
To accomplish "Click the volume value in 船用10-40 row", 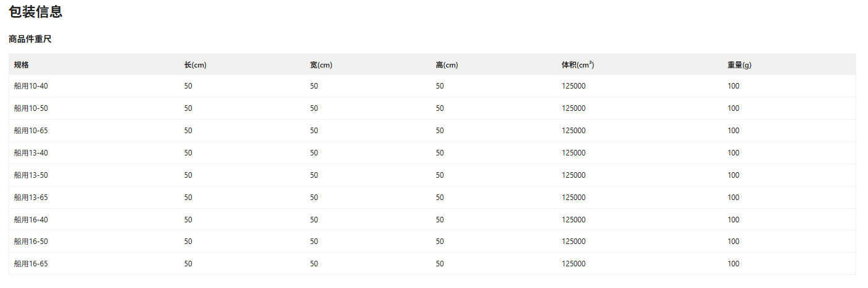I will click(574, 86).
